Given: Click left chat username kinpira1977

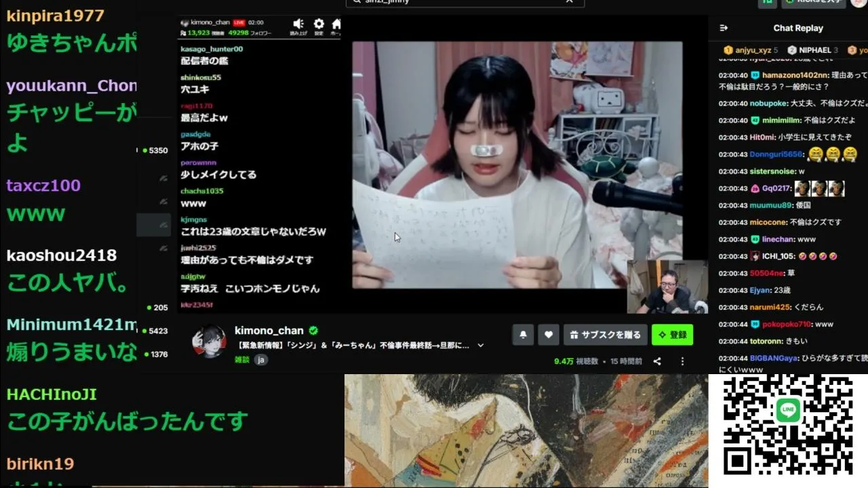Looking at the screenshot, I should tap(56, 16).
